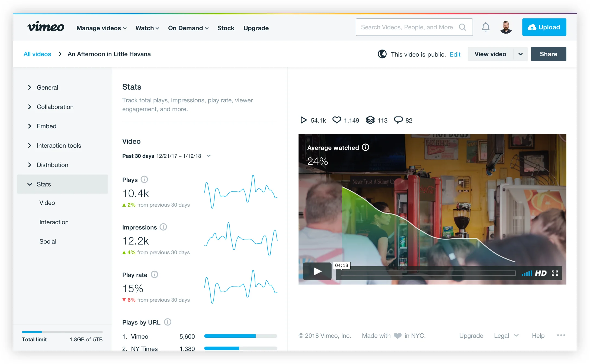590x364 pixels.
Task: Go back to All videos
Action: click(37, 54)
